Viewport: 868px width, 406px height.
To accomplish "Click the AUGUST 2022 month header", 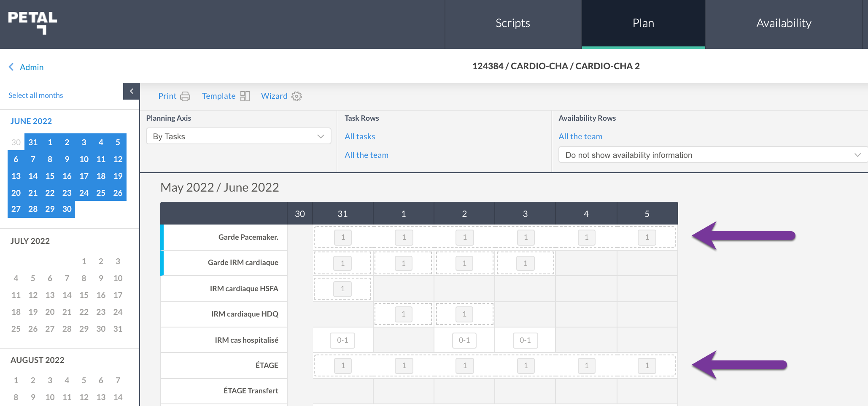I will point(38,360).
